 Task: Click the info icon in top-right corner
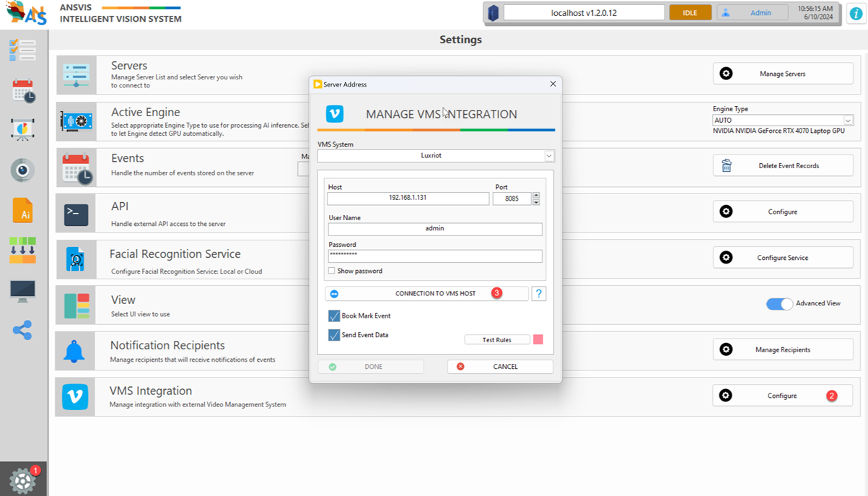pos(855,13)
